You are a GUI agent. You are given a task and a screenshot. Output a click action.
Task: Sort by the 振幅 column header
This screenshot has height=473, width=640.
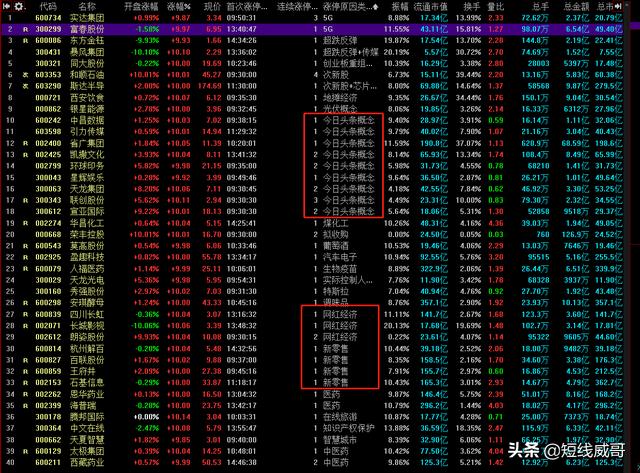[400, 7]
